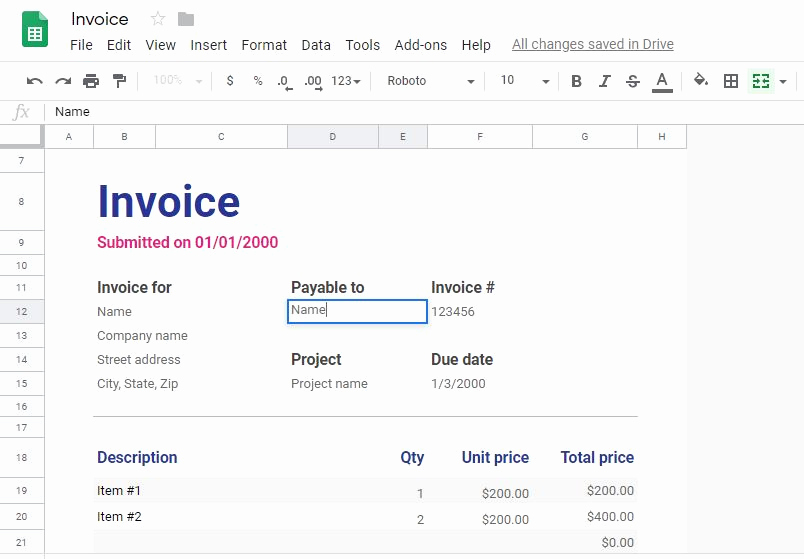Select row 19 header
Image resolution: width=804 pixels, height=559 pixels.
click(22, 490)
